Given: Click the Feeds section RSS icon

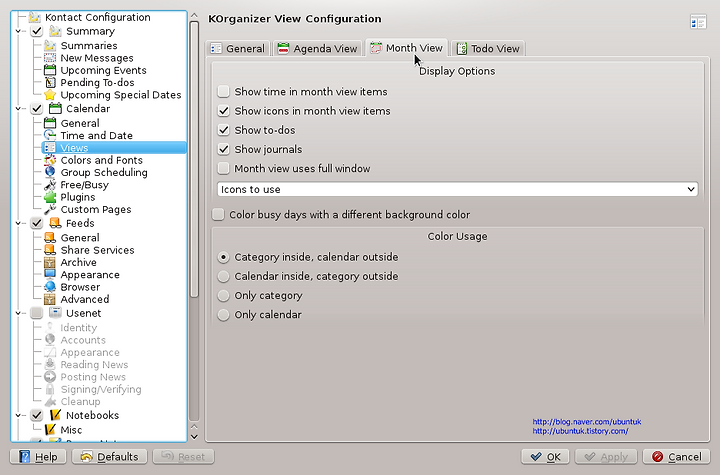Looking at the screenshot, I should tap(55, 223).
